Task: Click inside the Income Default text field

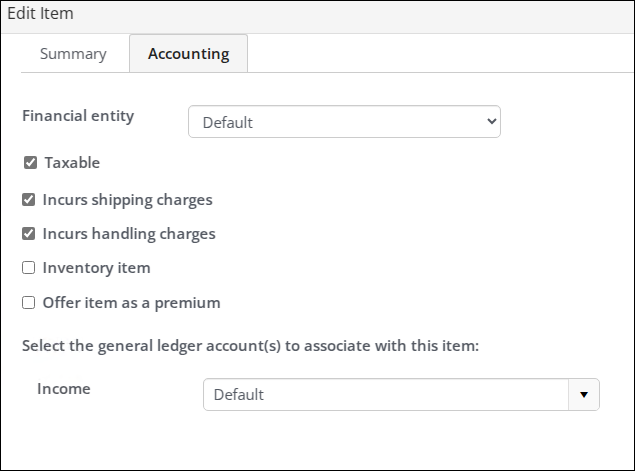Action: (x=385, y=394)
